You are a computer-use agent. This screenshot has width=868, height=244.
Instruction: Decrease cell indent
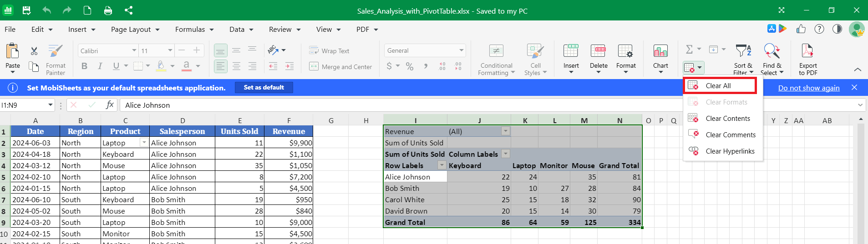[x=273, y=66]
